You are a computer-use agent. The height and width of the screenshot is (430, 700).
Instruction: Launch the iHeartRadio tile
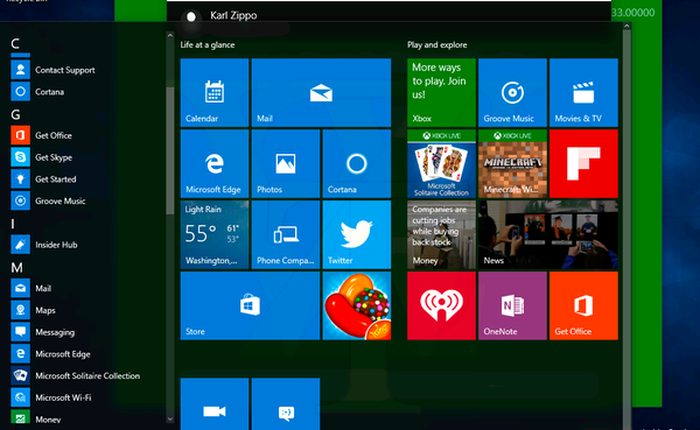pyautogui.click(x=441, y=305)
